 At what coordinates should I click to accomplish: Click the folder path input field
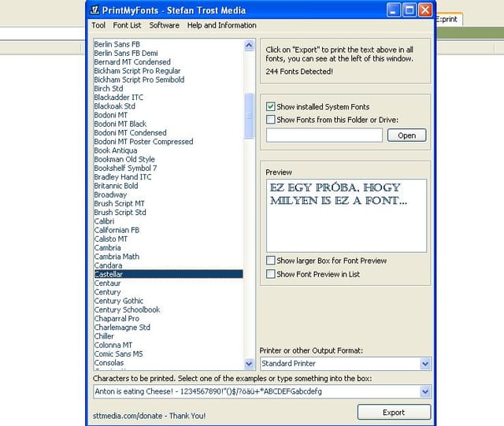(x=324, y=135)
